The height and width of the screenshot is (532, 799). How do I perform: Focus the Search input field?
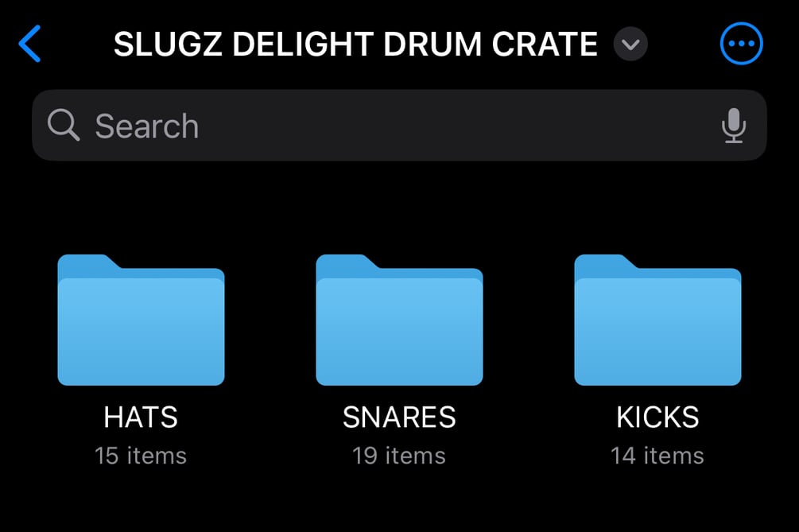(x=398, y=126)
